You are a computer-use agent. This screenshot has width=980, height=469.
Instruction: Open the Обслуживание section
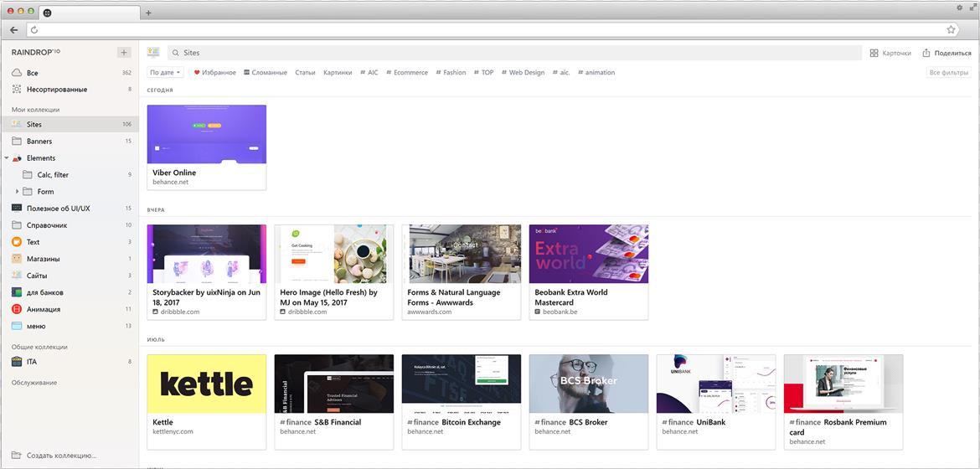[34, 382]
